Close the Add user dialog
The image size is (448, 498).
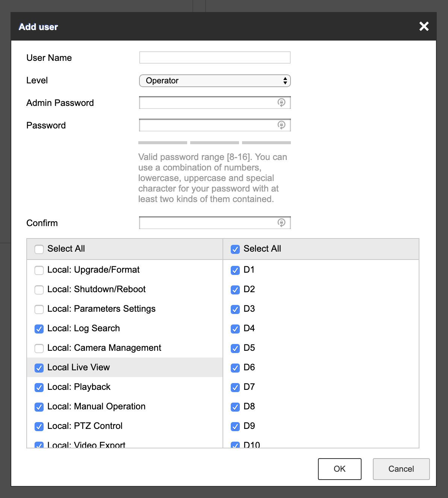pos(424,26)
